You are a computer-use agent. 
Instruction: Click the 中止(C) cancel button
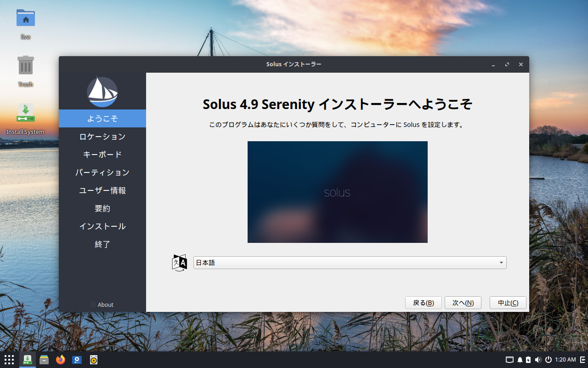[508, 303]
